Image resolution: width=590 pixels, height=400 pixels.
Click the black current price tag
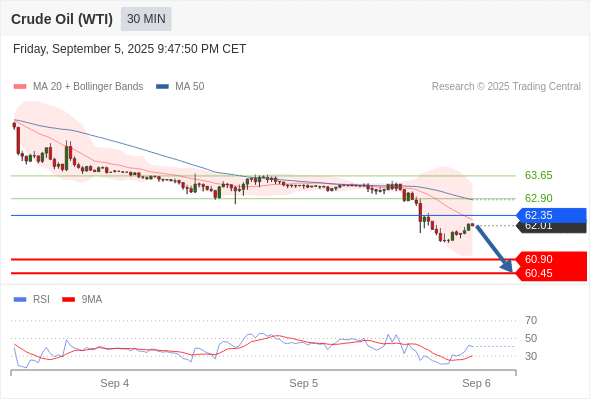551,228
